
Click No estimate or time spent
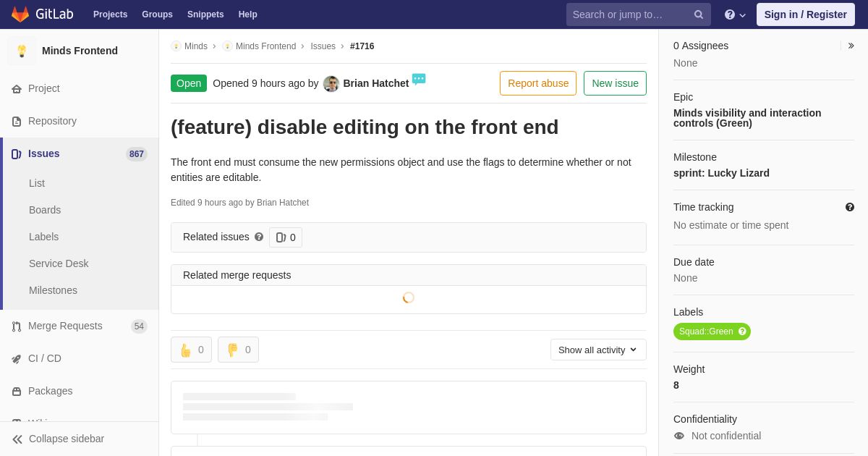(731, 225)
